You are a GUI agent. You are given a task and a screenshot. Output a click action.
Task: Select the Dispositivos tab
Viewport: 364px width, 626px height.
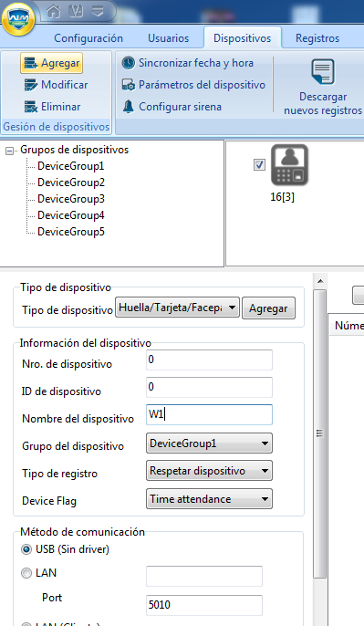(243, 38)
